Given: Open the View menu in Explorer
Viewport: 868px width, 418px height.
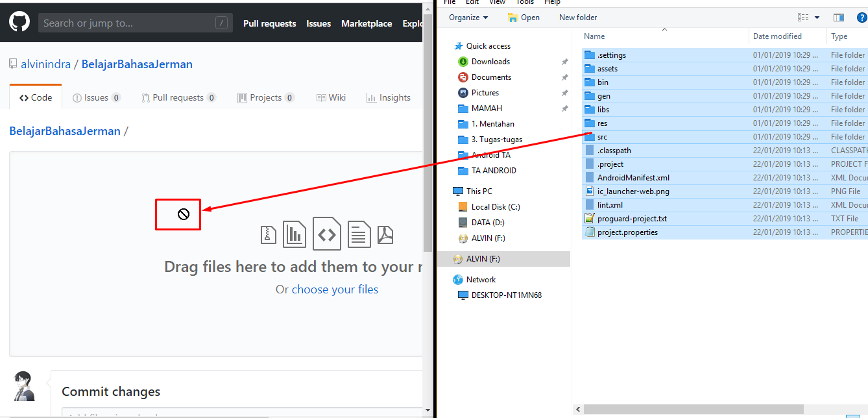Looking at the screenshot, I should (497, 3).
